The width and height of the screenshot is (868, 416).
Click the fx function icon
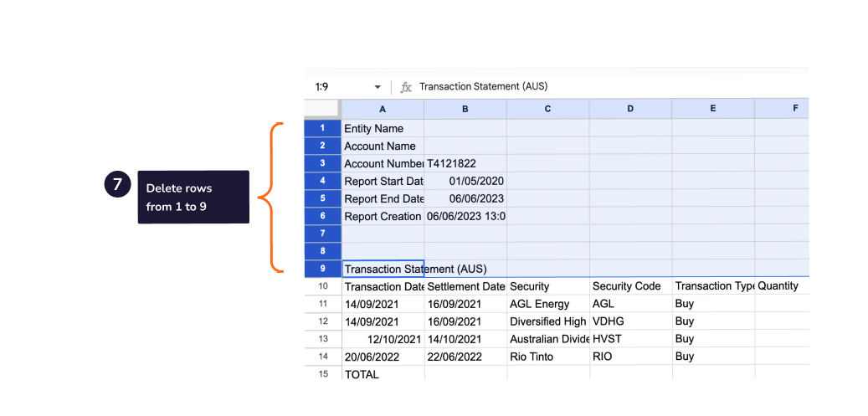[x=406, y=87]
